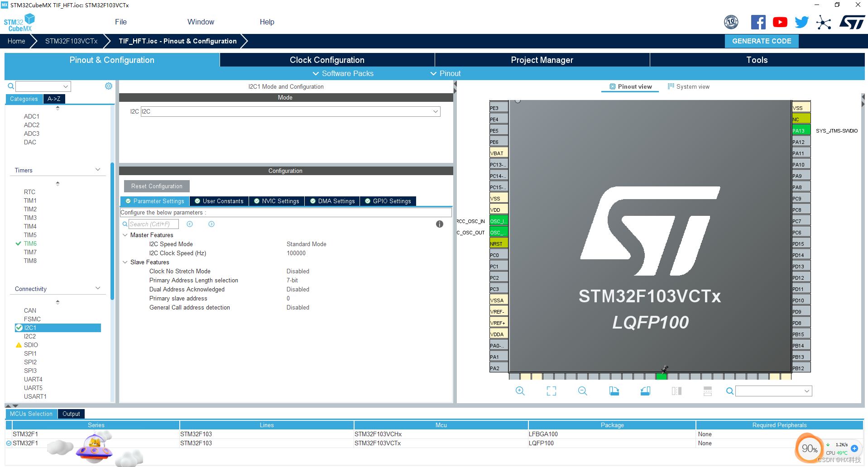Go to previous parameter search result
868x467 pixels.
pyautogui.click(x=190, y=224)
